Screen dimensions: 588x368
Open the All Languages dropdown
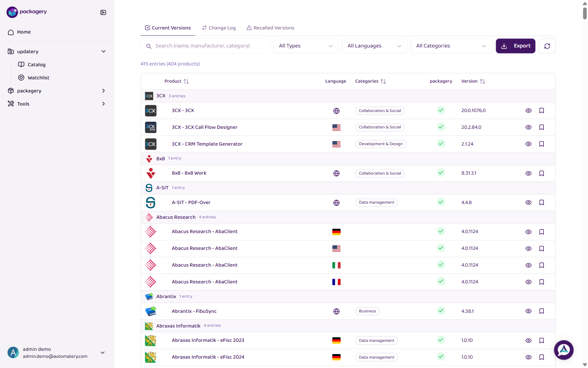(x=374, y=46)
